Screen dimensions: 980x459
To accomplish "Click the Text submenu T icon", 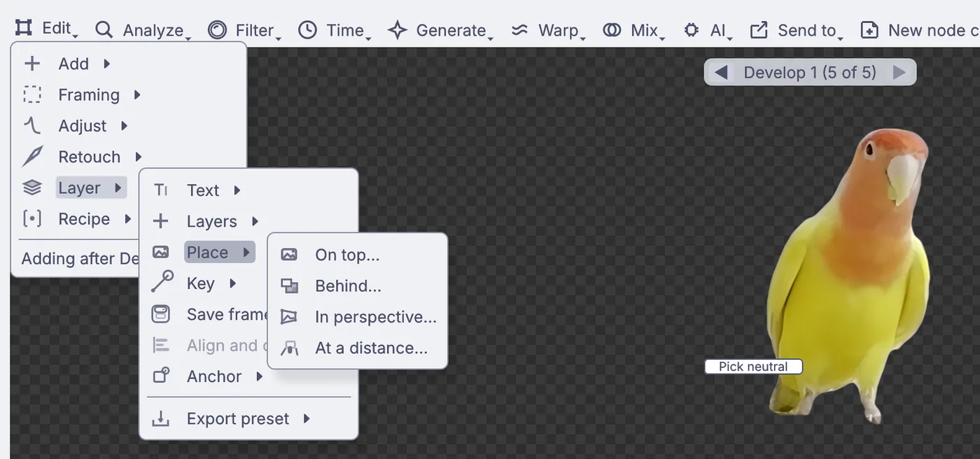I will click(x=161, y=190).
